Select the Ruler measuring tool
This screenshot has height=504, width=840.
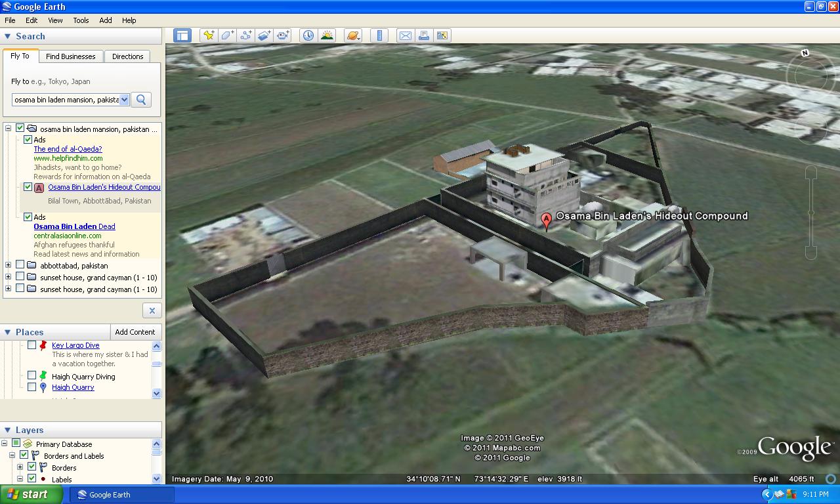379,35
